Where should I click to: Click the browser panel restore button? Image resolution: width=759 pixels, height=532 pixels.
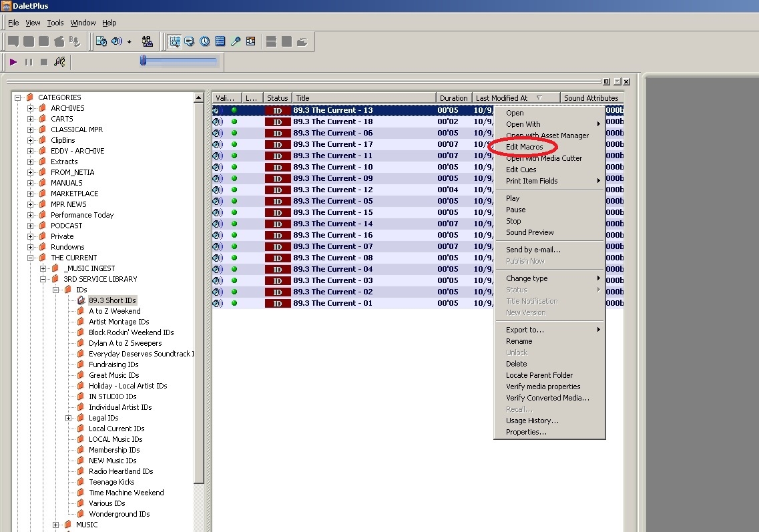click(606, 81)
